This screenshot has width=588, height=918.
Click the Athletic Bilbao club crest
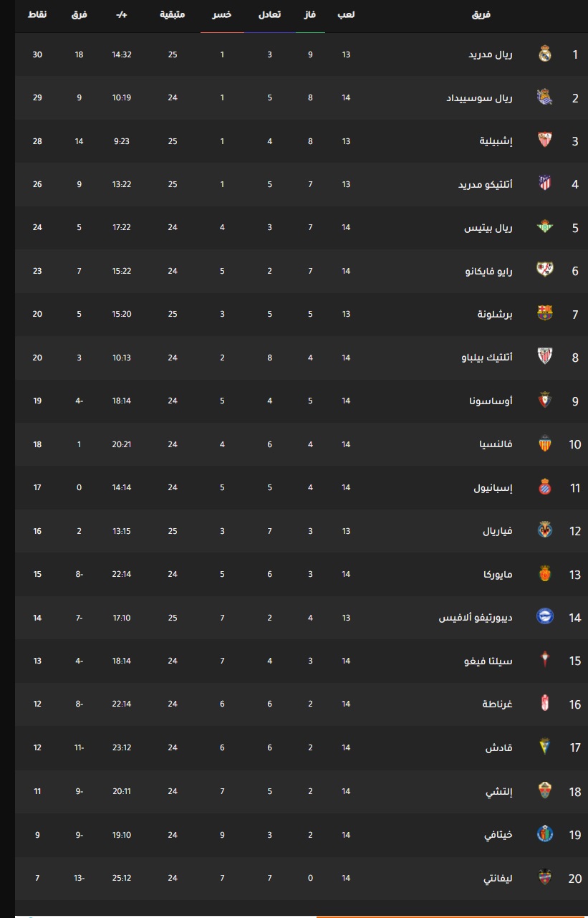coord(545,357)
